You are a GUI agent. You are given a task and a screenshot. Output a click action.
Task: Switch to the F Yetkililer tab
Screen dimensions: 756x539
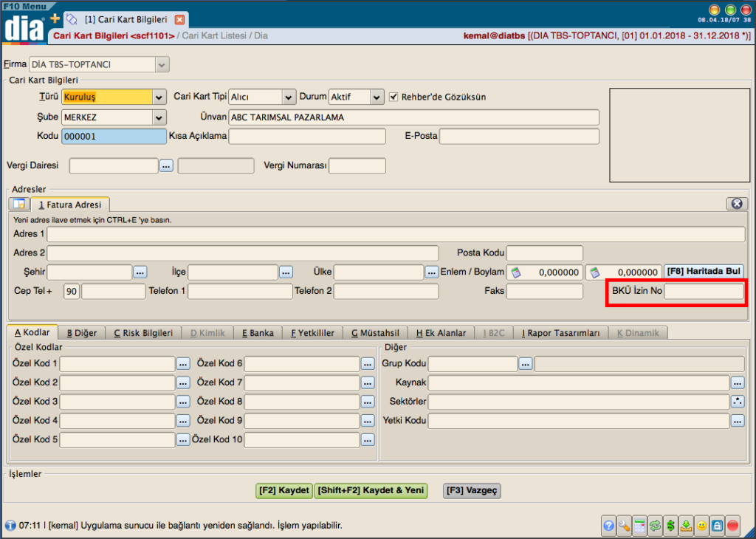click(312, 333)
